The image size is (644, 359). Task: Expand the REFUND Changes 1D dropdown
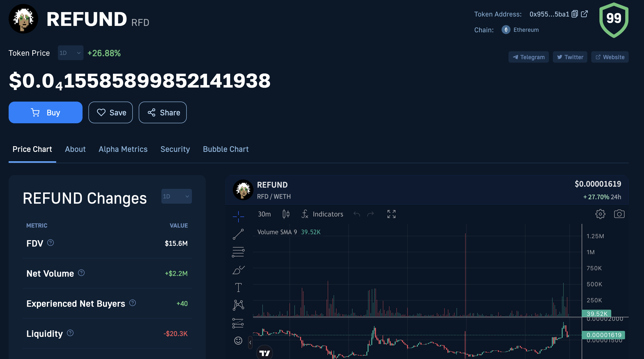176,196
